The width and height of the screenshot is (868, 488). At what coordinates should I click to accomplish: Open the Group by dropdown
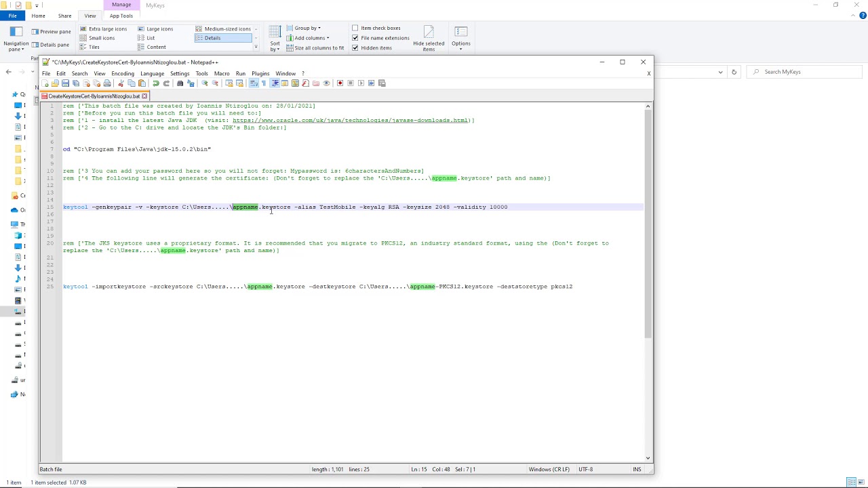click(304, 28)
